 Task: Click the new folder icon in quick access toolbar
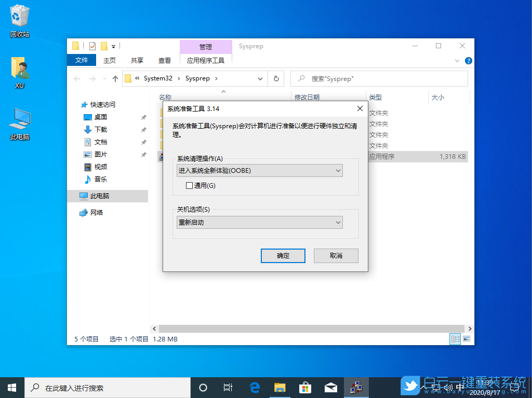tap(103, 46)
